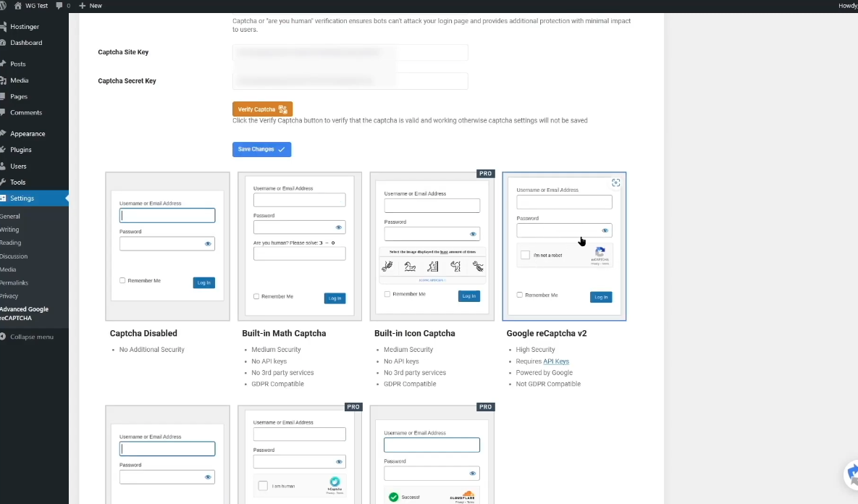Tick the I'm not a robot checkbox
The image size is (858, 504).
click(525, 255)
